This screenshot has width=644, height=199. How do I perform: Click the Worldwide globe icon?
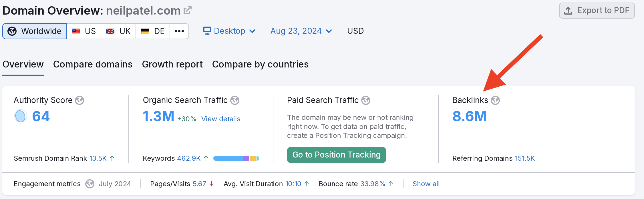click(x=12, y=31)
